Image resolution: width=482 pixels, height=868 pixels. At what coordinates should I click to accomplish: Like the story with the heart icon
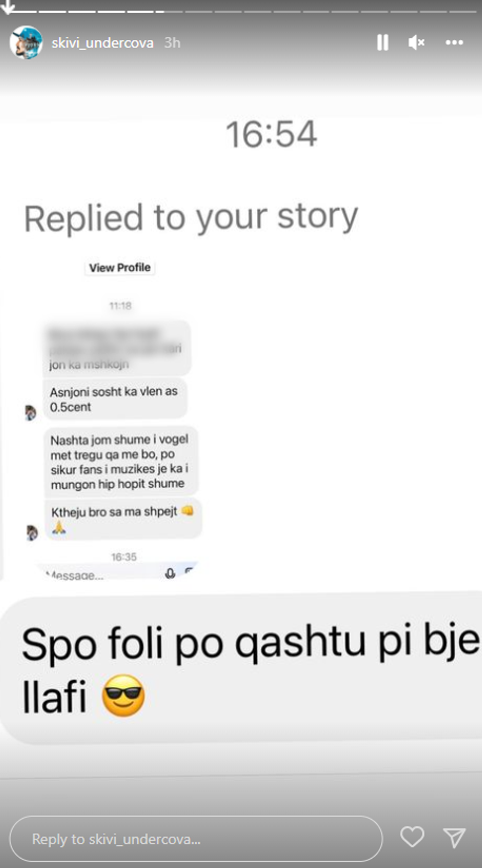pos(412,836)
